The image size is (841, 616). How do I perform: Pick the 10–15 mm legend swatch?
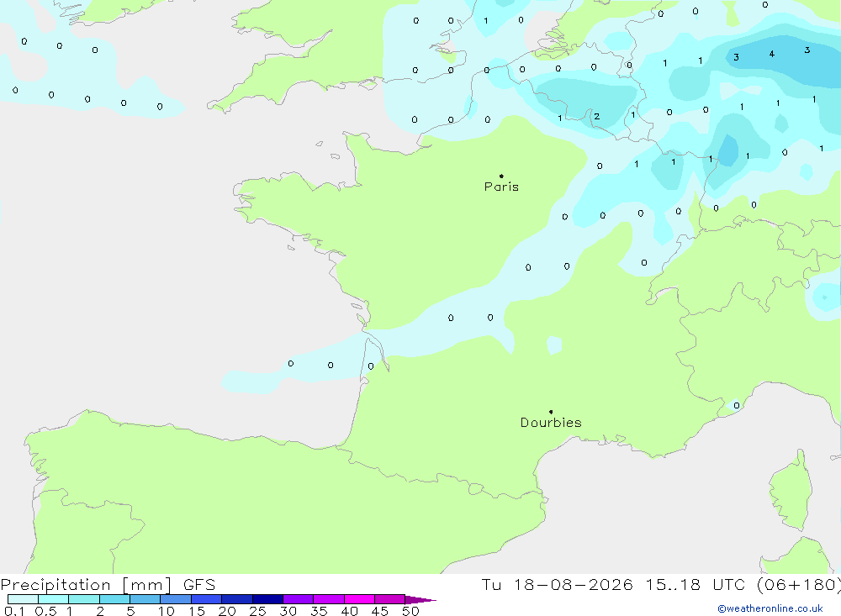176,599
